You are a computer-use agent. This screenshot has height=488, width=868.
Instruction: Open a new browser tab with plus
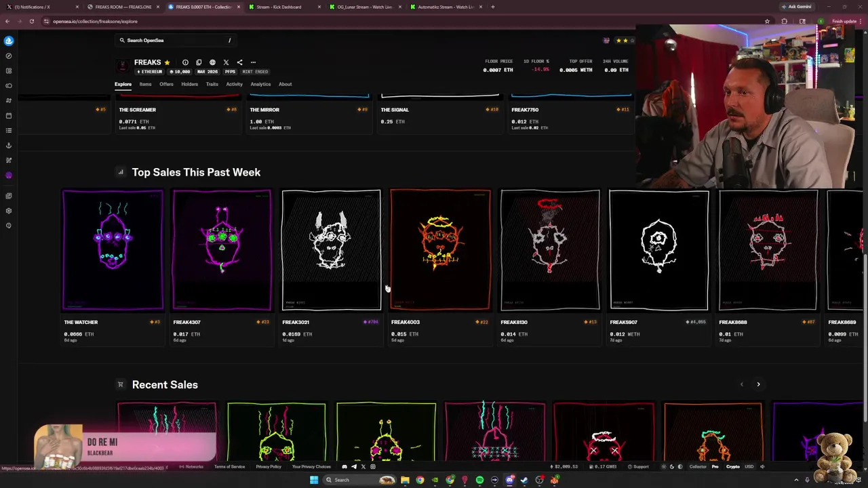coord(493,7)
